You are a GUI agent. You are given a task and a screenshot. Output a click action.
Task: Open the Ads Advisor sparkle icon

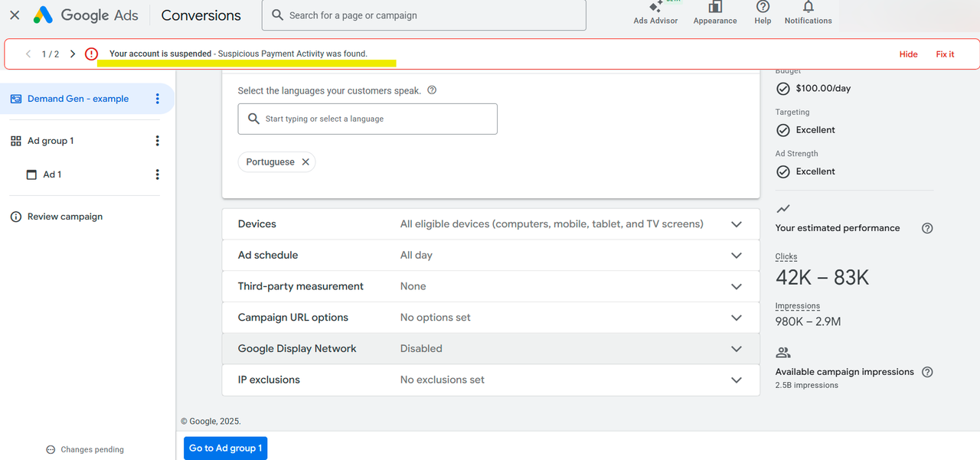point(655,7)
